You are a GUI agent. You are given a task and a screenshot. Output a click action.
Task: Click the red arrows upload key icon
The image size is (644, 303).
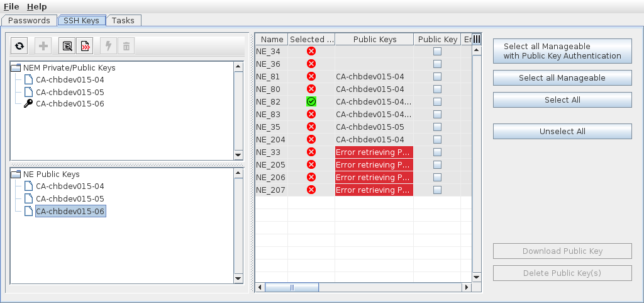(85, 46)
